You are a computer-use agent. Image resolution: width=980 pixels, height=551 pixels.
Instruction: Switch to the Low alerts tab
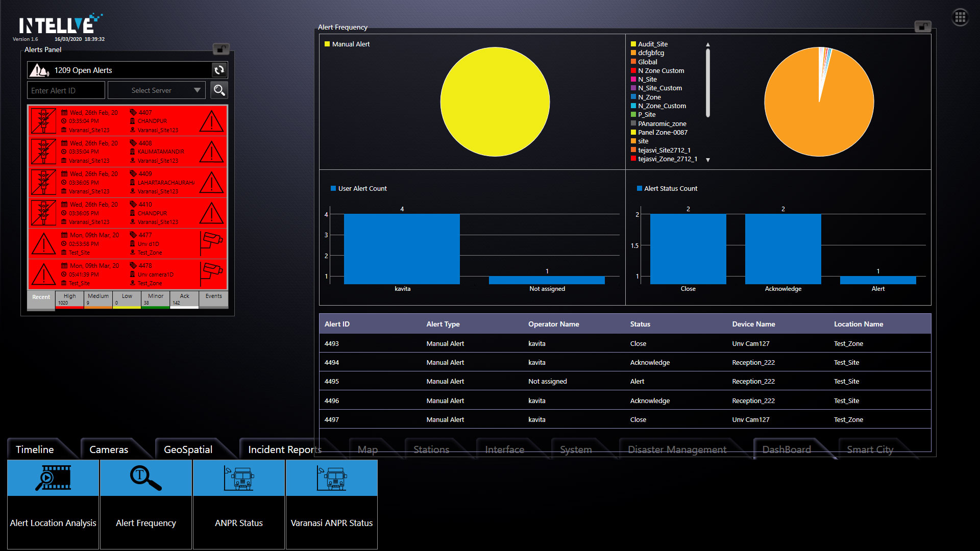127,299
